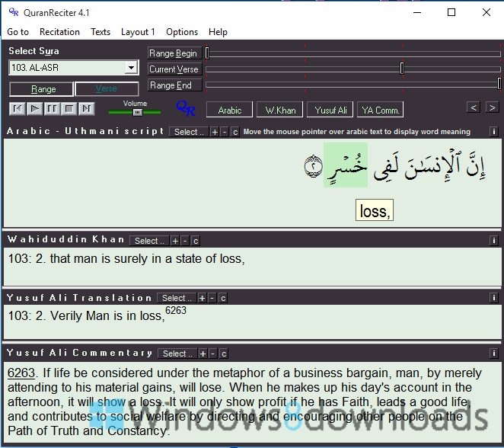Viewport: 504px width, 448px height.
Task: Click the Range Begin button
Action: coord(174,53)
